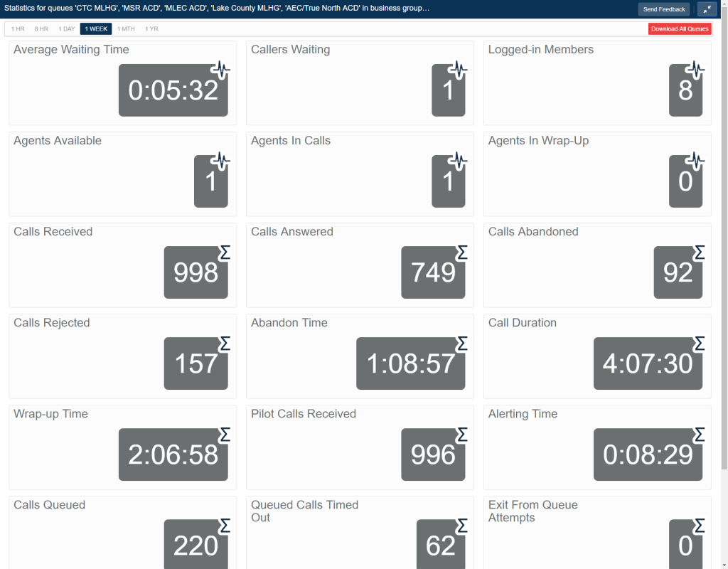The image size is (728, 569).
Task: Click the Abandon Time value 1:08:57
Action: pos(410,363)
